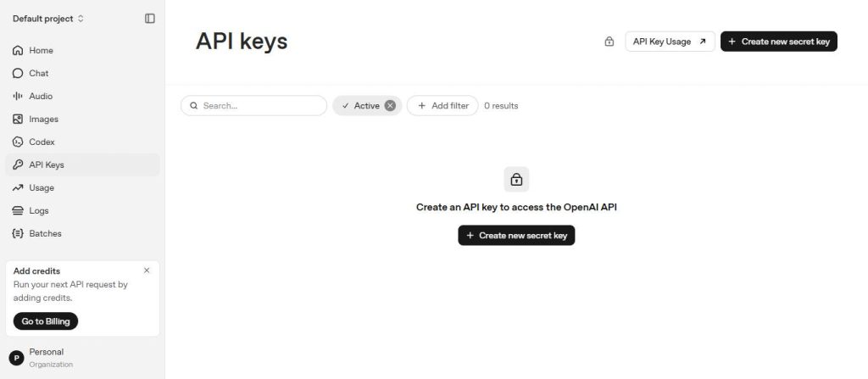
Task: Open the API Key Usage external link
Action: click(x=670, y=42)
